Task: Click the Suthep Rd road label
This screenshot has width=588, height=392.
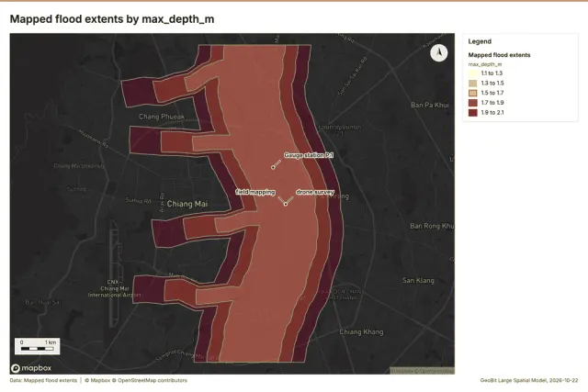Action: click(x=138, y=201)
